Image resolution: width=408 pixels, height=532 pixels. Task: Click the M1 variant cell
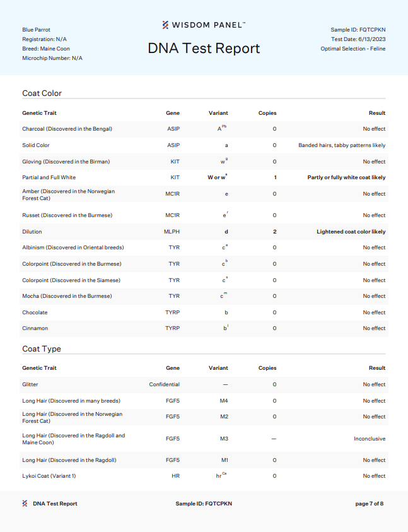click(x=224, y=460)
